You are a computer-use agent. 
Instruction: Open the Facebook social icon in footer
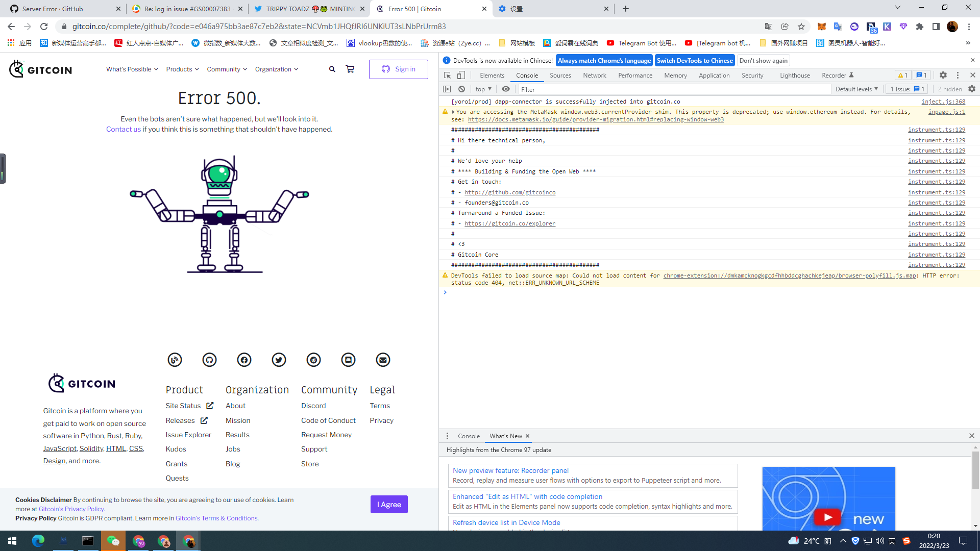coord(244,360)
